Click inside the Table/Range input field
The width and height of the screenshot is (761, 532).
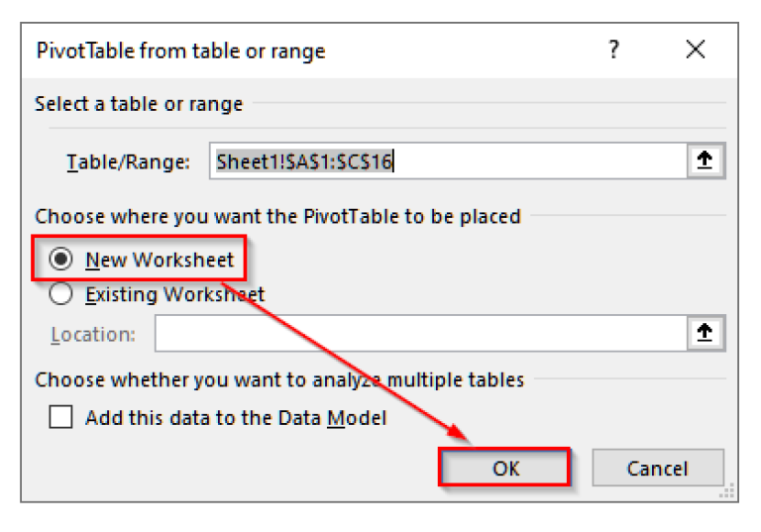point(449,160)
